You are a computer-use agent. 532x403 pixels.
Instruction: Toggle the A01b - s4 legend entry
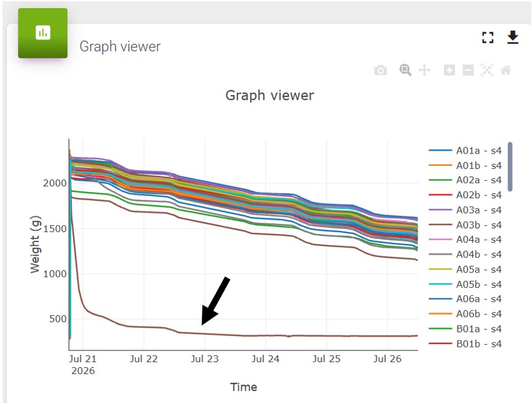click(465, 165)
